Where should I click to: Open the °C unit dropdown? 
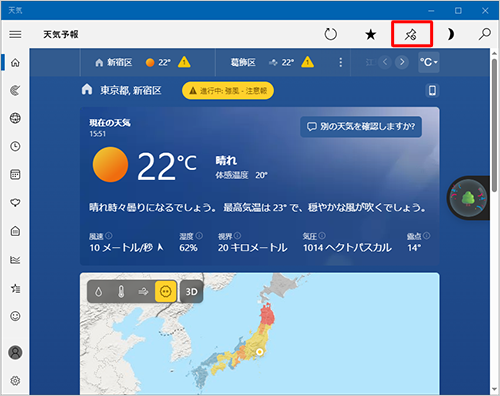click(429, 62)
